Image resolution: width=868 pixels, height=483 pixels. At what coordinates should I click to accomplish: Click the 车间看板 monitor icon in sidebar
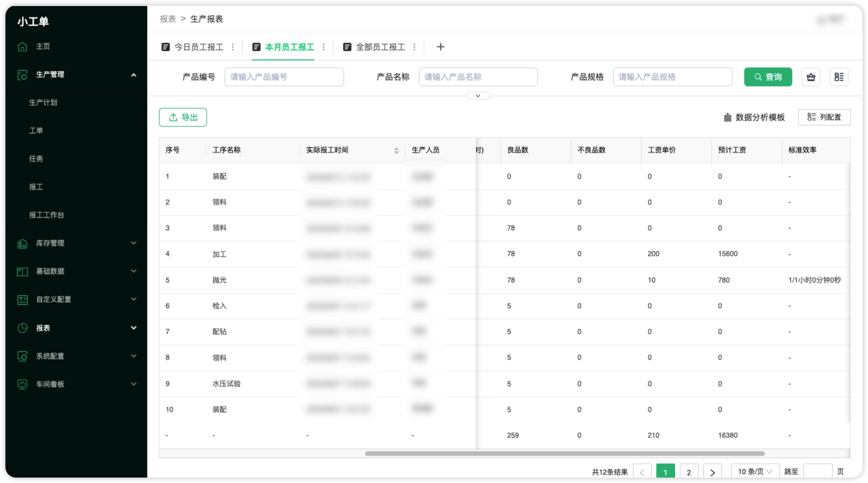22,385
